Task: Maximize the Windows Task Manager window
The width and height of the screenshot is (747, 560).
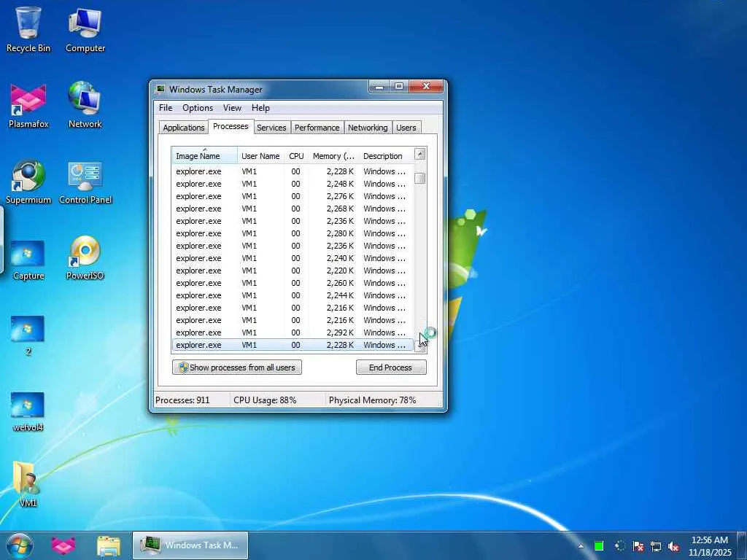Action: click(x=399, y=87)
